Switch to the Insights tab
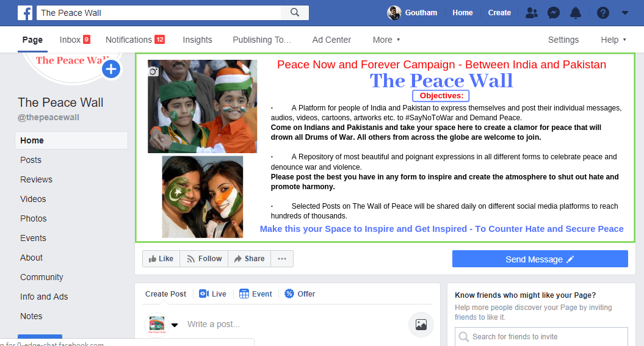Viewport: 644px width, 346px height. click(198, 40)
